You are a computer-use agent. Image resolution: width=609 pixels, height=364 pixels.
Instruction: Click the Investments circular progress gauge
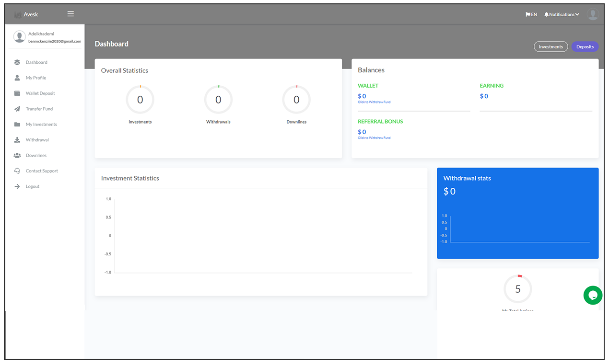click(140, 100)
